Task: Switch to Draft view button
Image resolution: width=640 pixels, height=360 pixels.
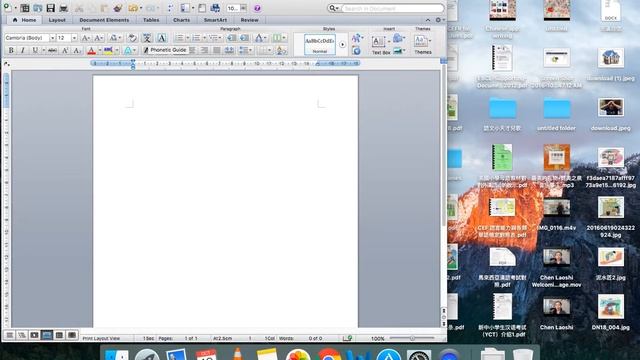Action: coord(9,335)
